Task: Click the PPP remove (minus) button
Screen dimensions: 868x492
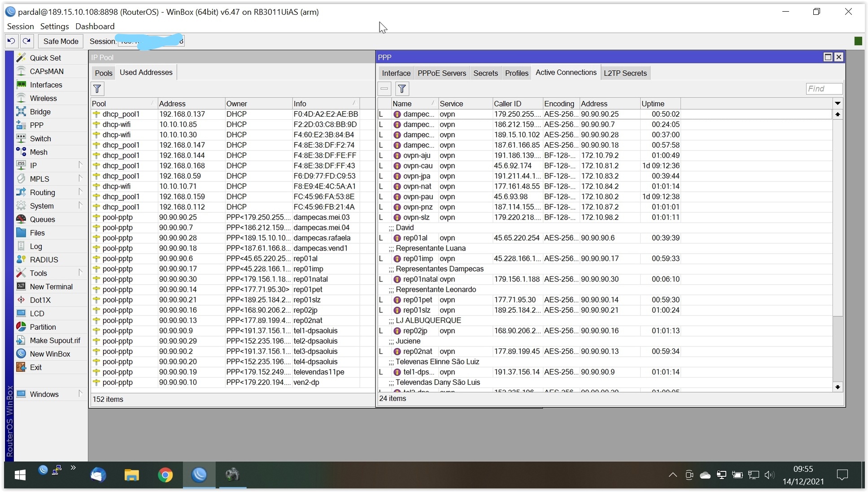Action: (x=384, y=89)
